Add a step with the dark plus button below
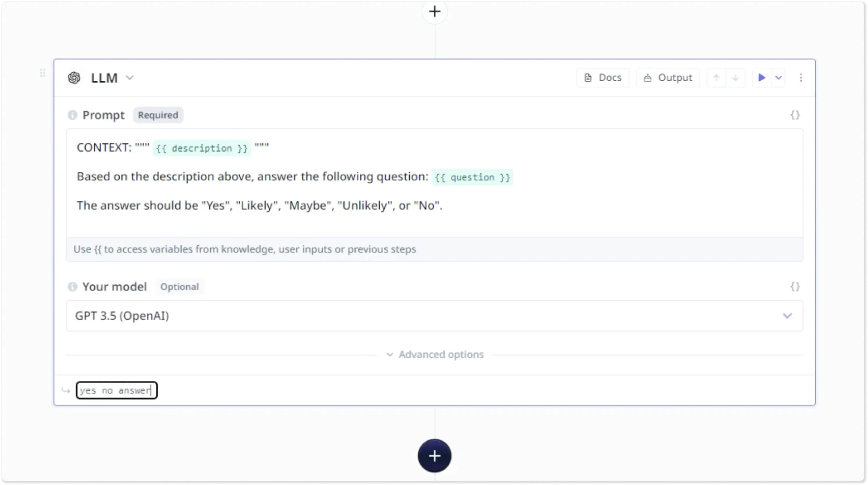This screenshot has width=868, height=485. [x=434, y=456]
